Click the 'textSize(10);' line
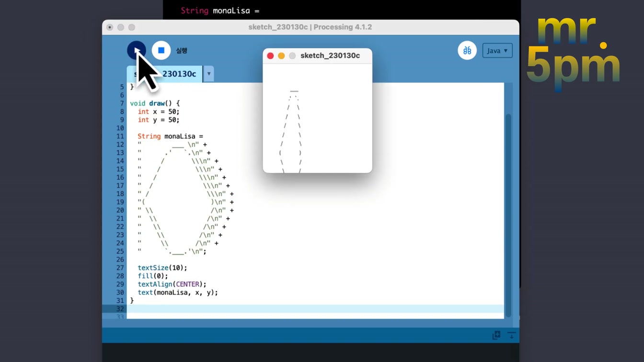 pos(162,268)
